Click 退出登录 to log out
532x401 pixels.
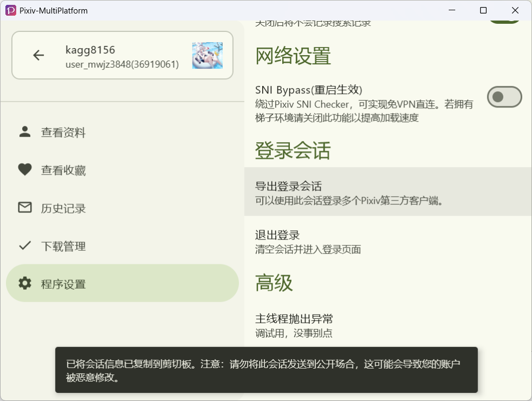pos(388,242)
